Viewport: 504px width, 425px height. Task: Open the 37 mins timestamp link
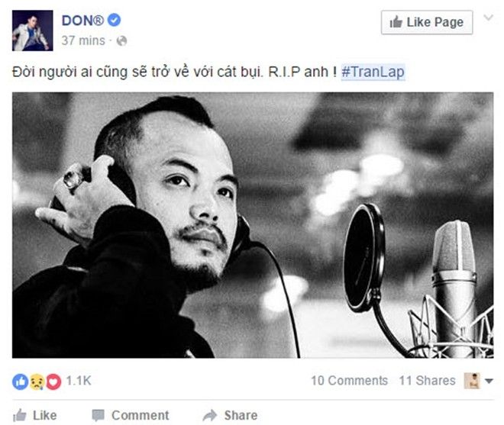pos(83,40)
